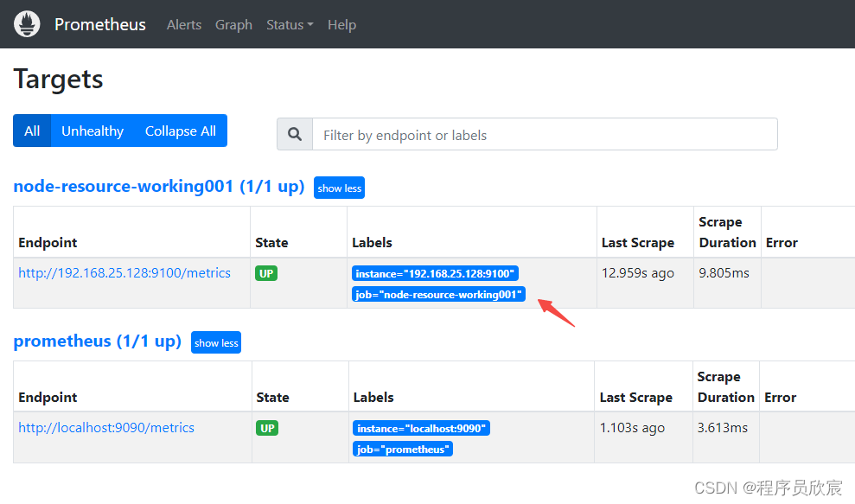Screen dimensions: 855x504
Task: Open the 192.168.25.128:9100 metrics link
Action: 124,273
